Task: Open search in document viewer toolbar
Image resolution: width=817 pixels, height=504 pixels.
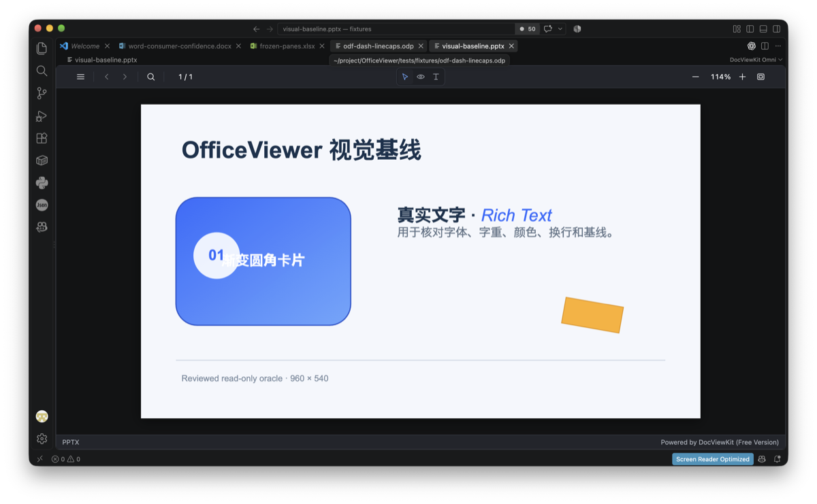Action: click(151, 77)
